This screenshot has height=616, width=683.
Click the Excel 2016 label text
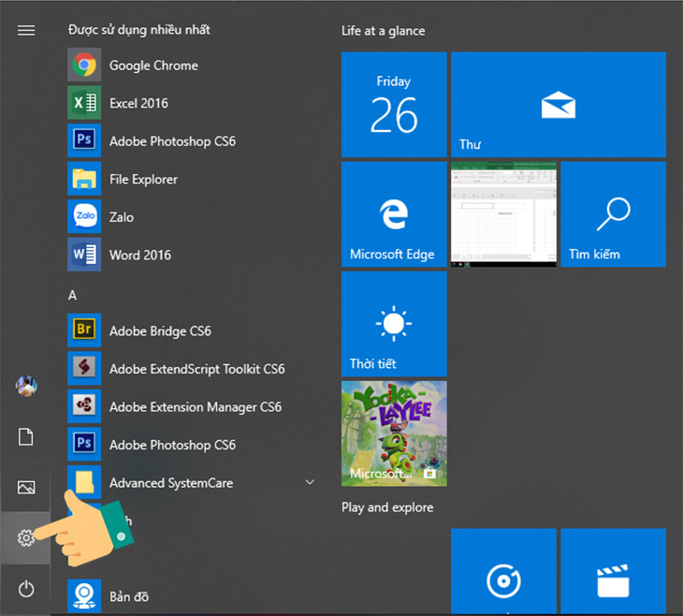138,103
